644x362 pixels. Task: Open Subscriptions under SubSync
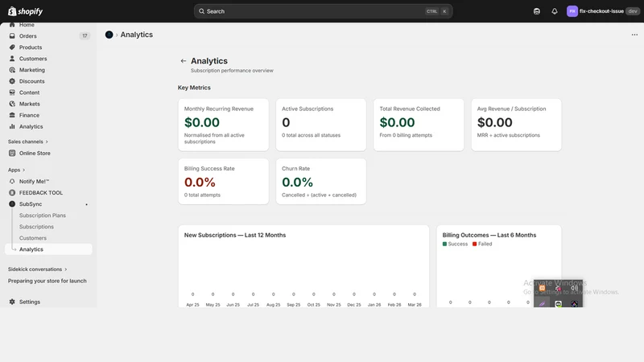point(36,227)
